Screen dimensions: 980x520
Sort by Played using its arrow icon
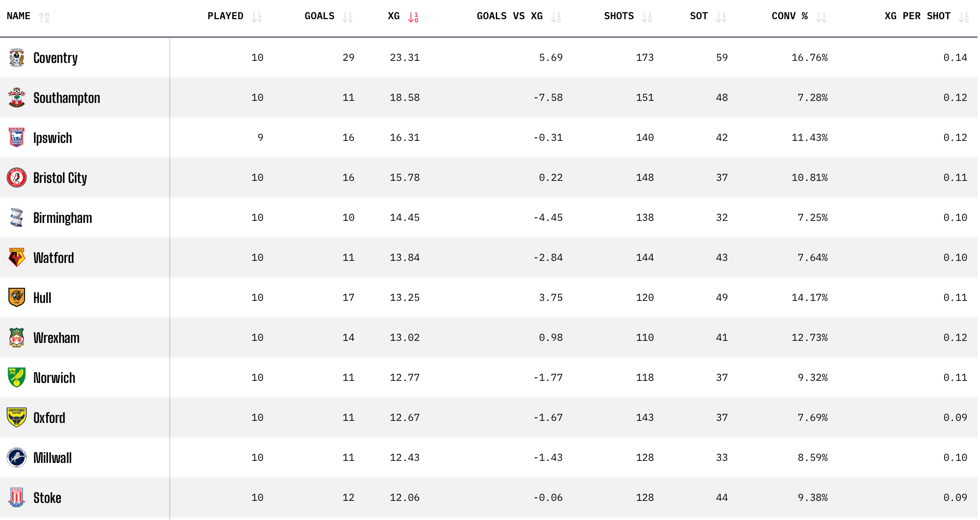[256, 17]
